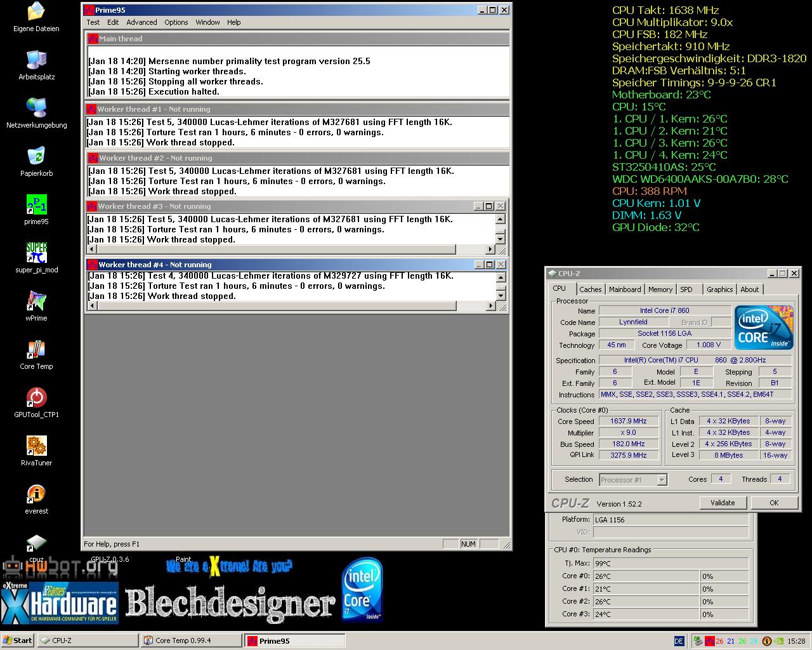Open the Start menu

coord(18,640)
